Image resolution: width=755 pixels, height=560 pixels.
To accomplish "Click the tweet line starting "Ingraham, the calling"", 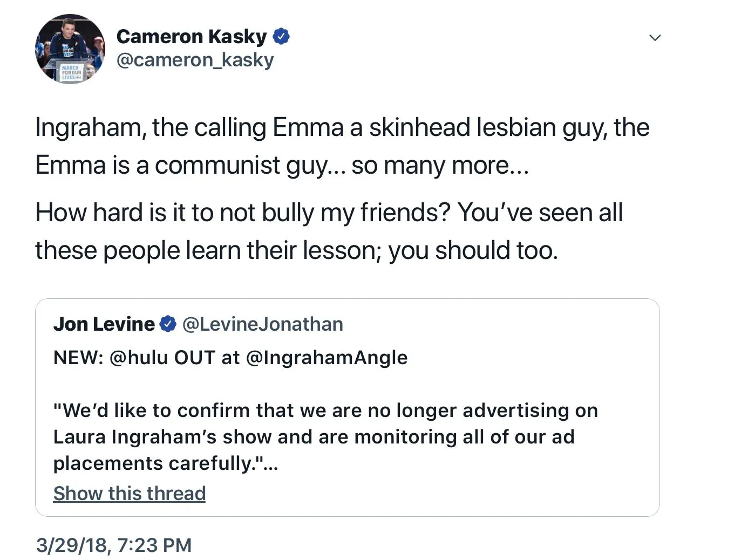I will tap(342, 128).
